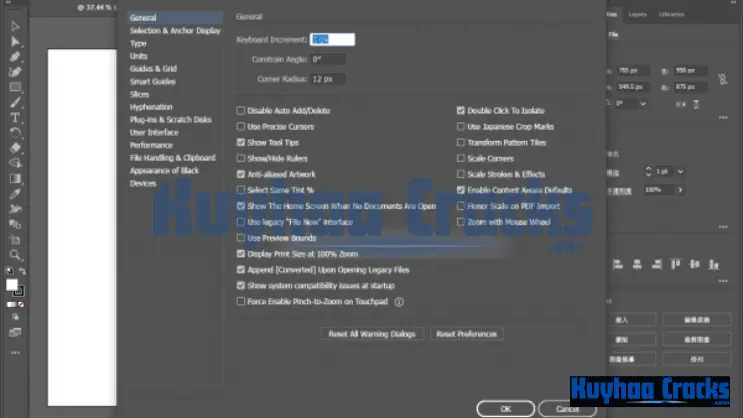
Task: Click the info icon beside Pinch-to-Zoom
Action: pos(398,301)
